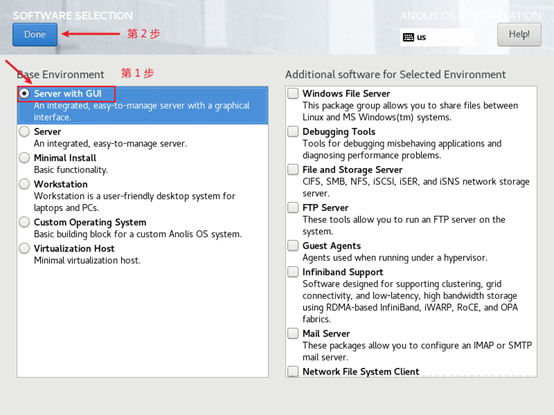Click 'Workstation' label

(61, 184)
